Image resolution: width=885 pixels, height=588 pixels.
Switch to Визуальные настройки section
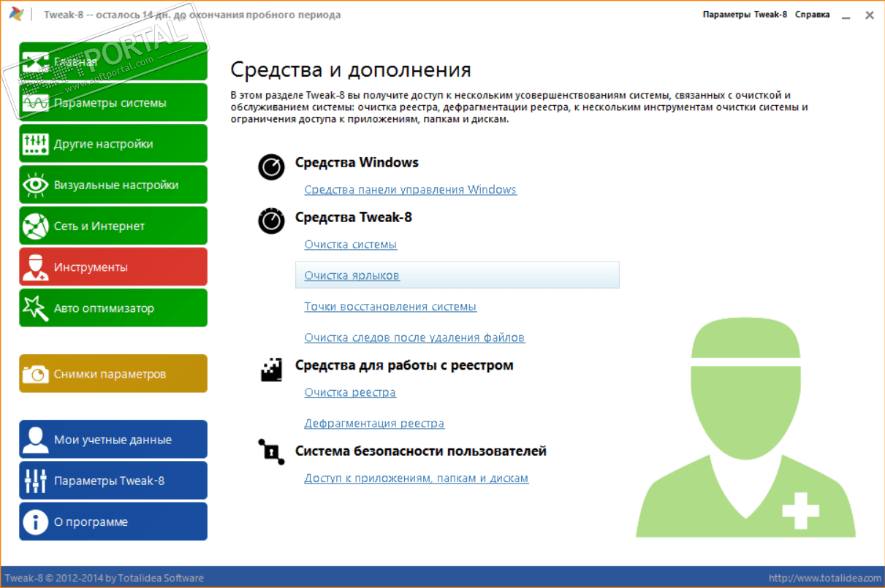pos(113,185)
